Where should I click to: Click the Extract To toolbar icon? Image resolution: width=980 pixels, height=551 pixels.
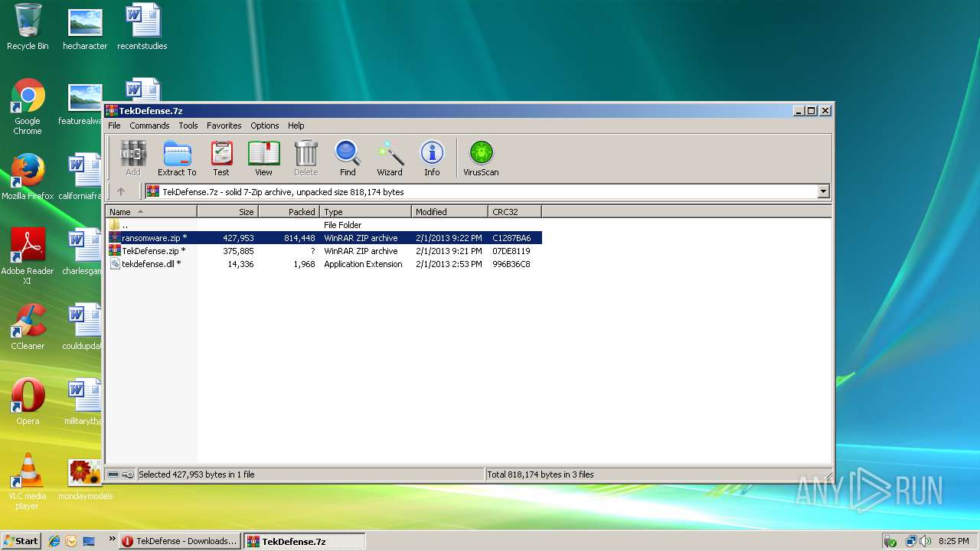(177, 158)
